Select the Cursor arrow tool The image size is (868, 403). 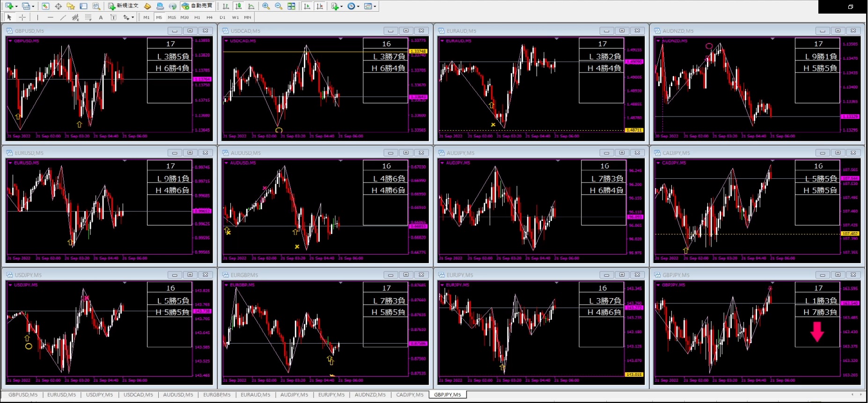click(x=9, y=17)
